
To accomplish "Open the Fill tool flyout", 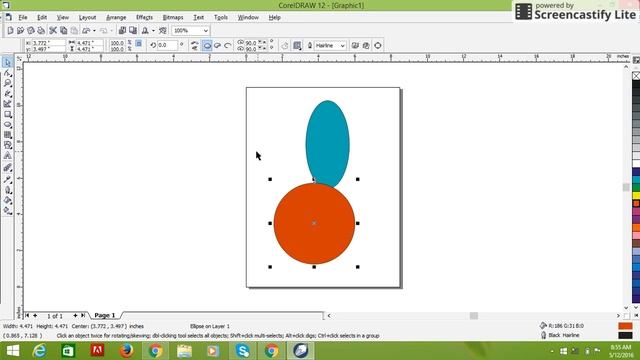I will pos(7,200).
